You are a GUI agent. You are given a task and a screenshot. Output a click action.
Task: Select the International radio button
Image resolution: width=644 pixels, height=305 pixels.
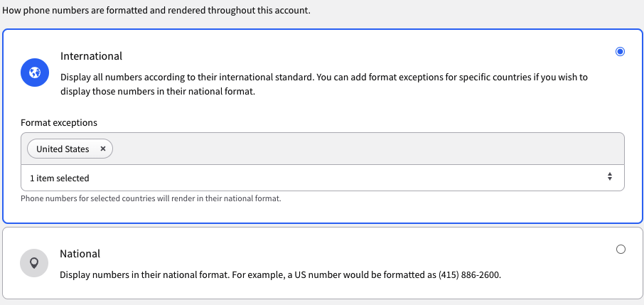[x=620, y=51]
